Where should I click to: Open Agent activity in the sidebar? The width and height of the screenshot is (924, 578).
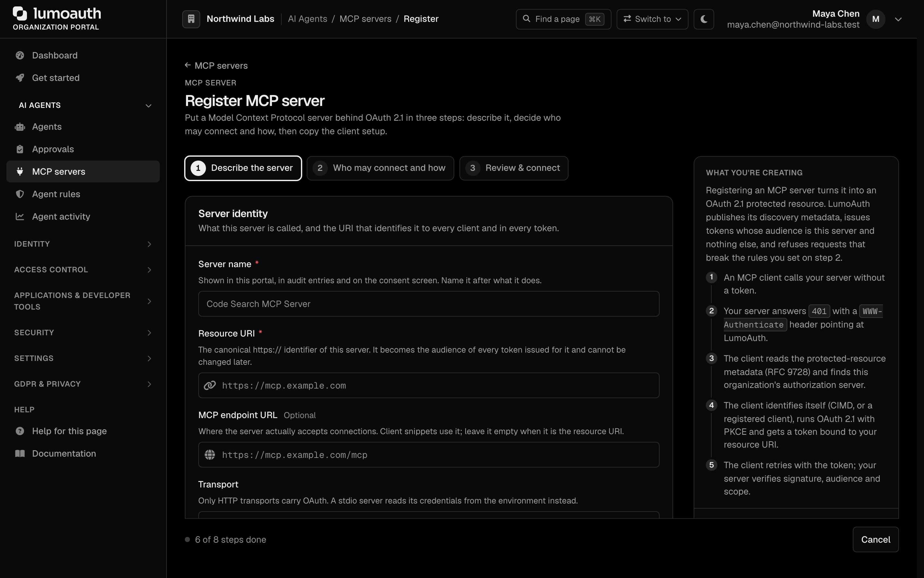point(83,217)
